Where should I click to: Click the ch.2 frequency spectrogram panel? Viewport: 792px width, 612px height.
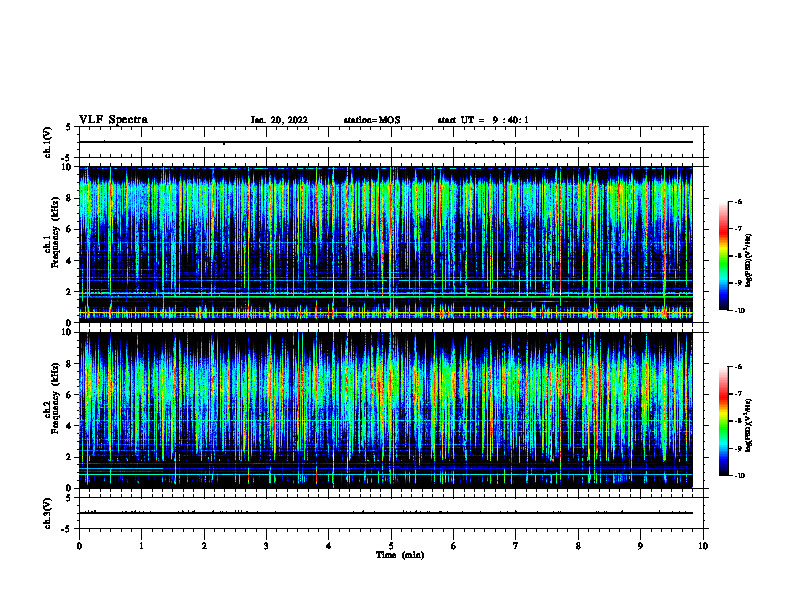[x=386, y=410]
